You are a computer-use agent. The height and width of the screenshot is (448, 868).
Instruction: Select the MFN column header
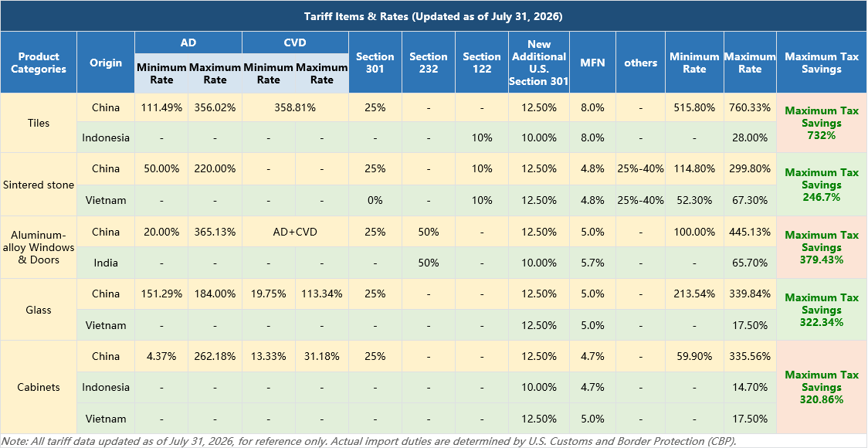pos(592,63)
